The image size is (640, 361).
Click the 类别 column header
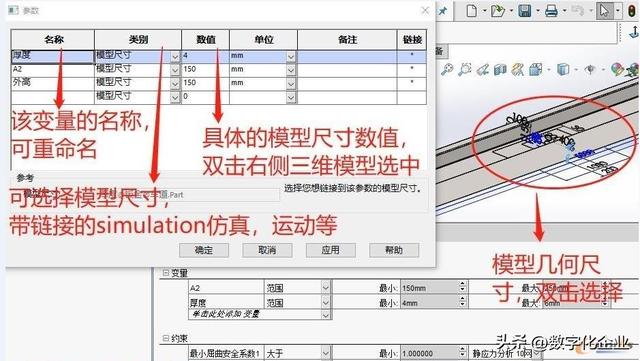pyautogui.click(x=138, y=40)
